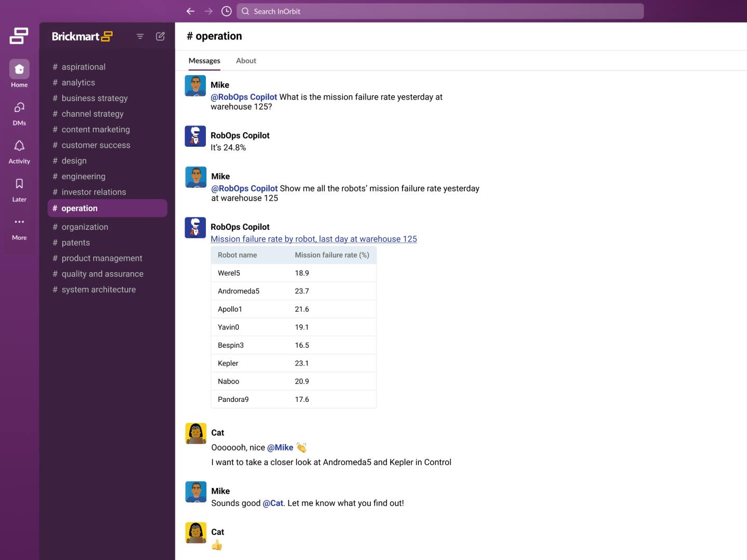Screen dimensions: 747x560
Task: Click Mike's avatar on 'Sounds good' message
Action: tap(196, 492)
